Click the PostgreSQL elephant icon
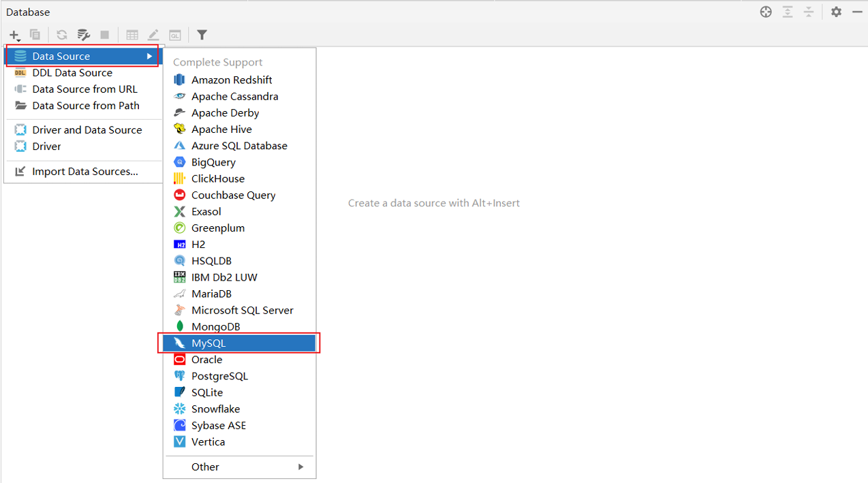Screen dimensions: 868x483 (x=180, y=376)
